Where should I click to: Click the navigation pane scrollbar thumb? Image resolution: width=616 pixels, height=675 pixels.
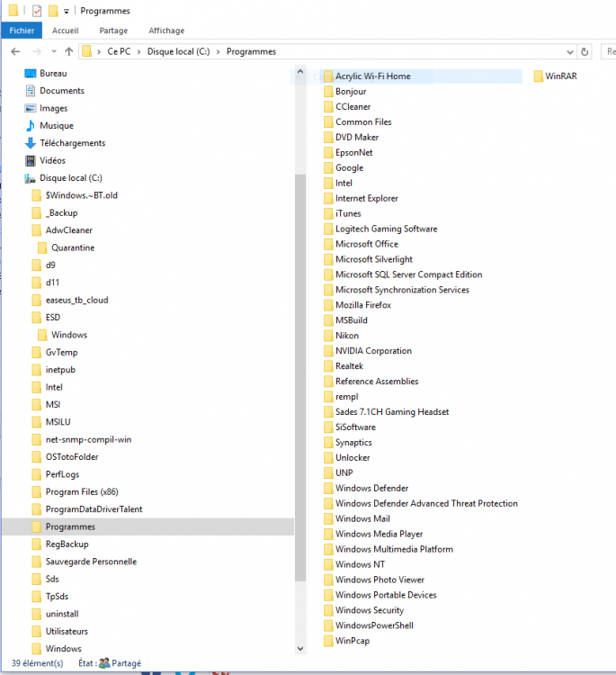(x=300, y=377)
